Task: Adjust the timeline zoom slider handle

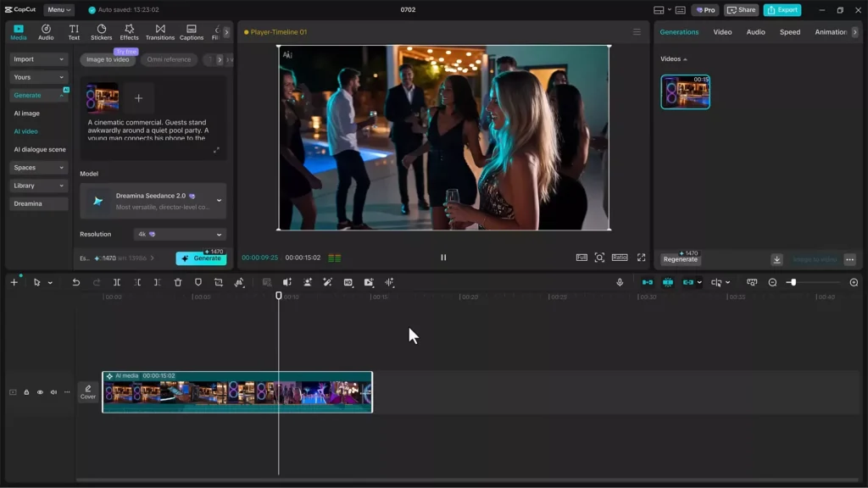Action: click(x=793, y=282)
